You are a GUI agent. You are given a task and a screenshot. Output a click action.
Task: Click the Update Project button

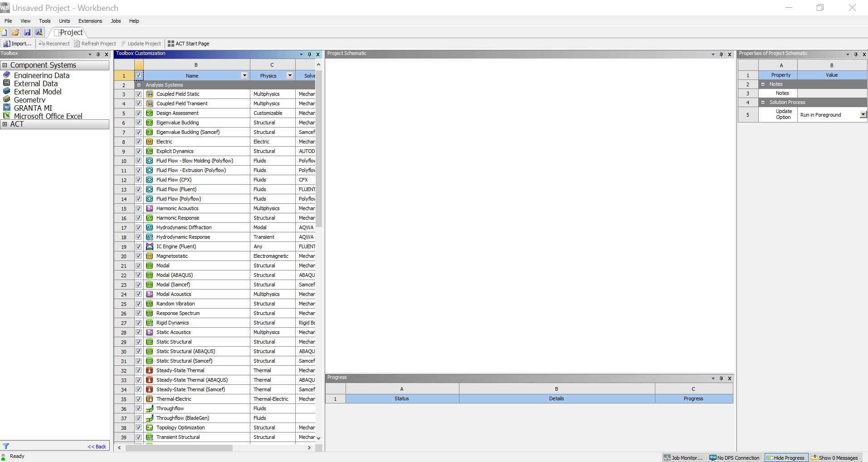tap(141, 44)
